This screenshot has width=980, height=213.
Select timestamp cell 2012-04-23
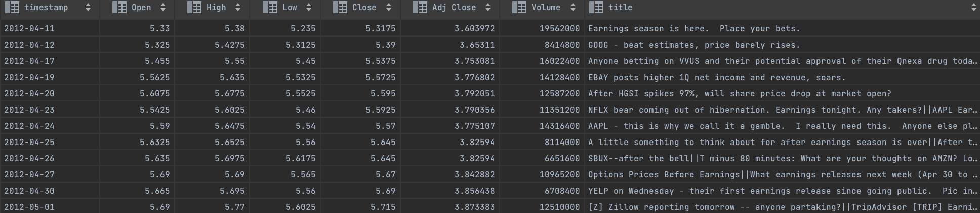click(x=29, y=110)
